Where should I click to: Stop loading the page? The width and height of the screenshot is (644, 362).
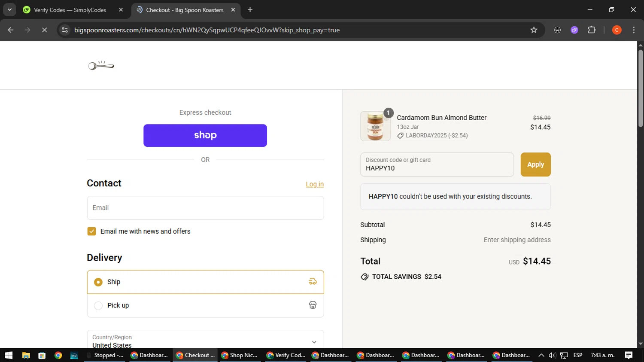click(x=44, y=30)
